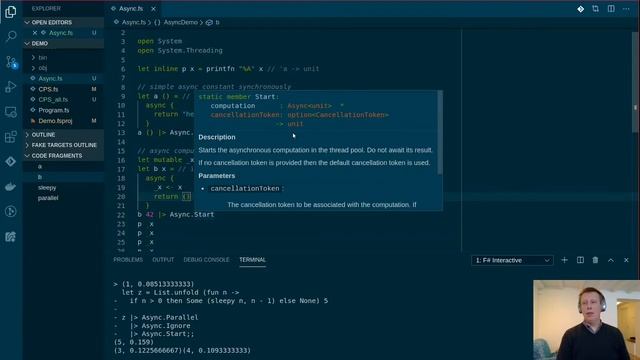The height and width of the screenshot is (360, 640).
Task: Open the bottom-most activity bar icon
Action: pos(11,237)
